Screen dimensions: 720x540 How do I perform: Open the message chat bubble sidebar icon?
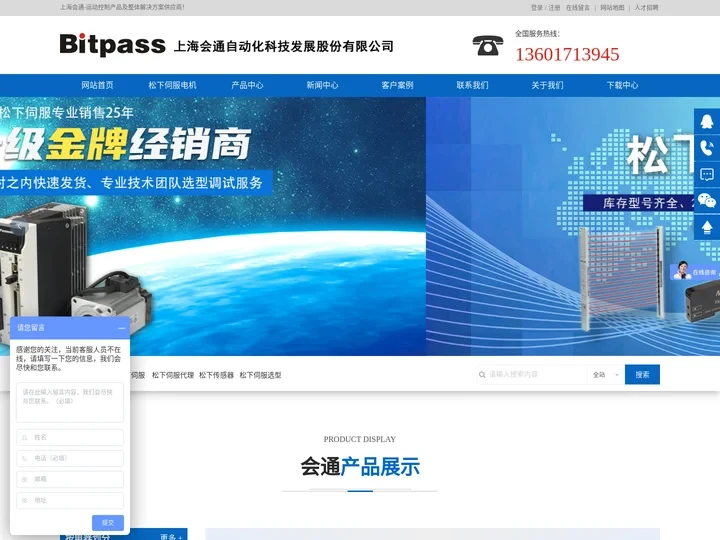coord(707,174)
